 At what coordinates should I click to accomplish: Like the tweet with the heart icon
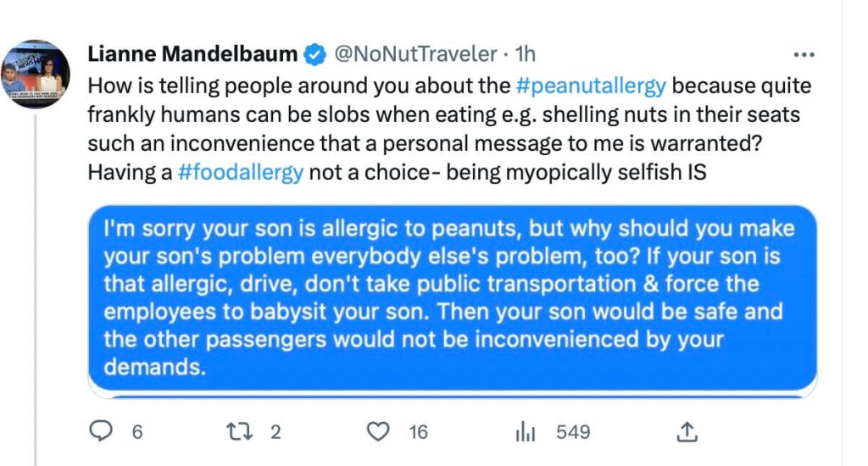tap(377, 432)
